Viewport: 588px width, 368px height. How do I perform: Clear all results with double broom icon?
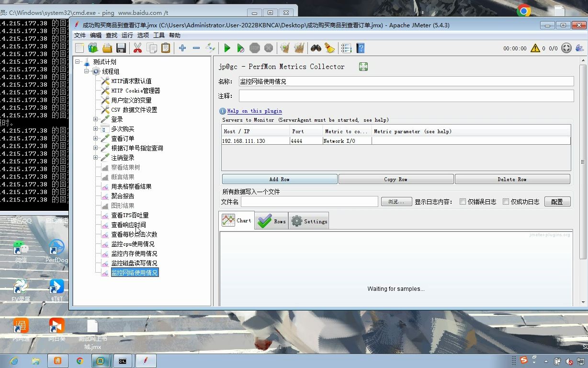tap(299, 48)
